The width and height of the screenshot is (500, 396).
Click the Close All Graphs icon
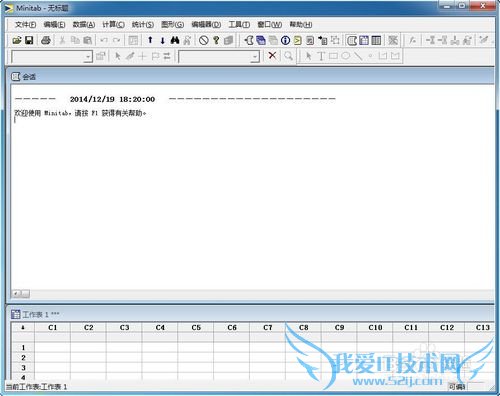point(393,40)
